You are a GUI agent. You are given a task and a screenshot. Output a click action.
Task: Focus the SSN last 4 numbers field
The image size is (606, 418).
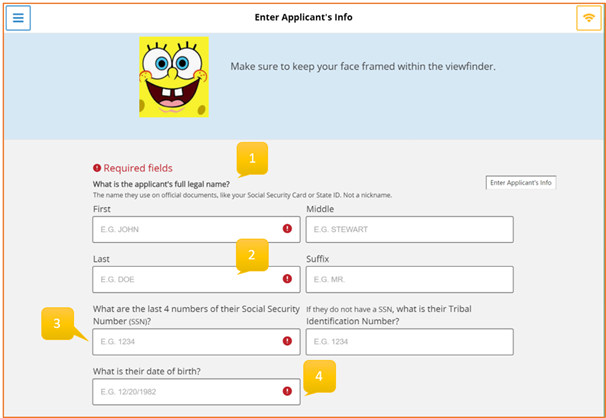pyautogui.click(x=196, y=342)
